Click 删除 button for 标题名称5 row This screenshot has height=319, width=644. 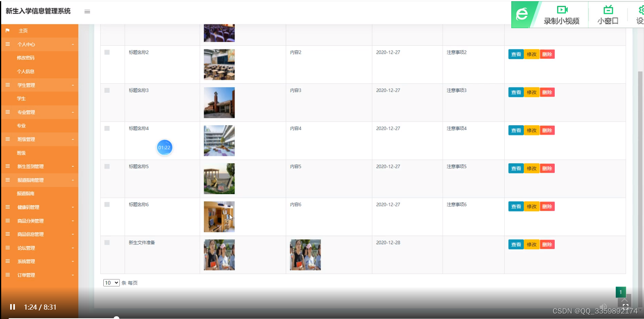point(547,168)
